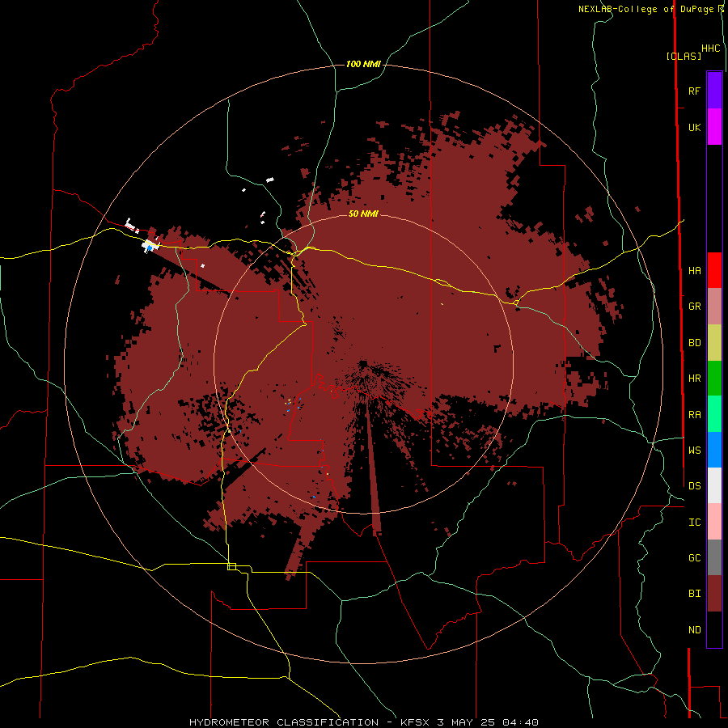Image resolution: width=728 pixels, height=728 pixels.
Task: Click the bright green RA legend swatch
Action: 714,414
